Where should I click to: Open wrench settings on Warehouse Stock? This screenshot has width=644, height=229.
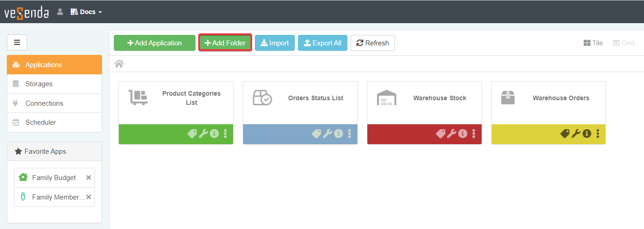(x=452, y=133)
